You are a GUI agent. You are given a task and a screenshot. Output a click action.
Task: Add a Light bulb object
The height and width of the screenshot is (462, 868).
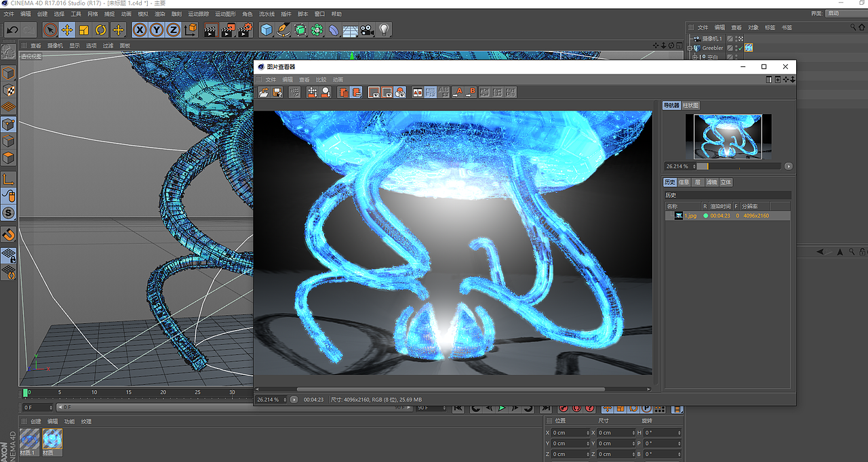pos(384,30)
